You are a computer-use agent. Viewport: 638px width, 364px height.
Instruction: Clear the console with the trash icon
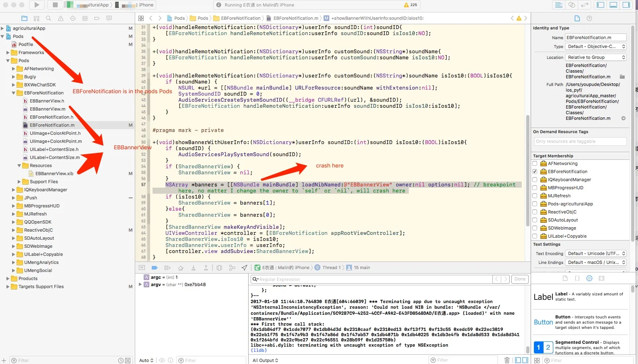(507, 360)
